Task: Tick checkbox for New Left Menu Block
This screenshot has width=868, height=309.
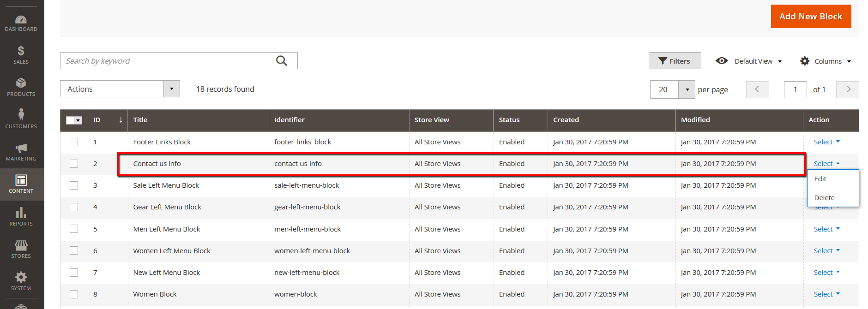Action: click(x=74, y=273)
